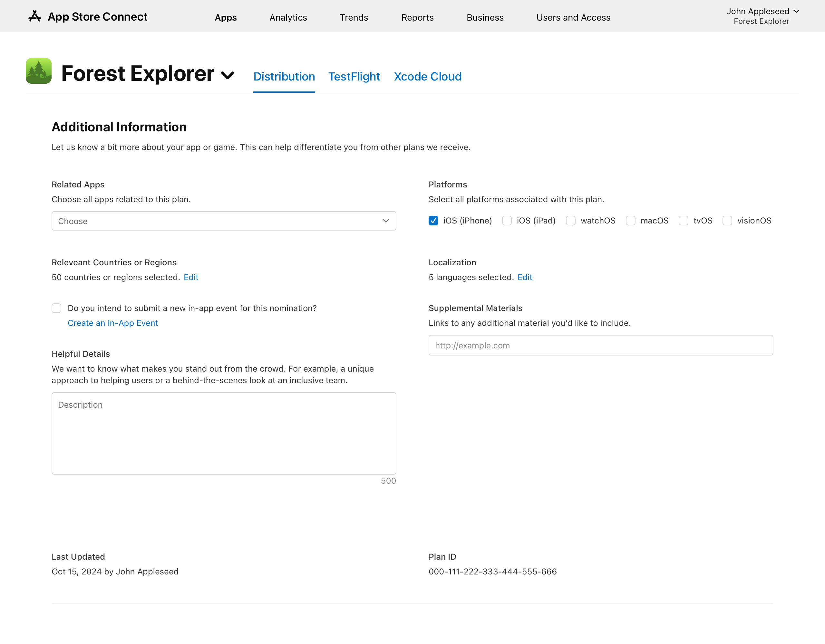Viewport: 825px width, 644px height.
Task: Click the Distribution tab
Action: point(284,76)
